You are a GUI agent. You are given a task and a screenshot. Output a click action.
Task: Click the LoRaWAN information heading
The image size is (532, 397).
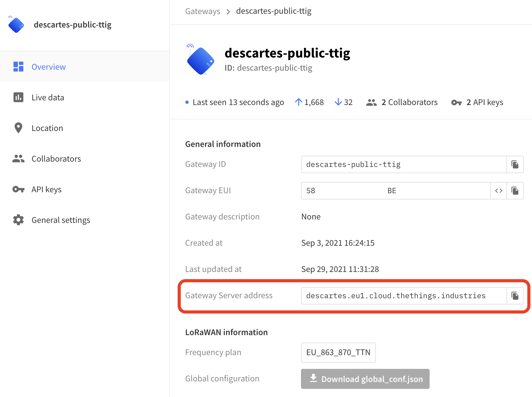tap(226, 332)
